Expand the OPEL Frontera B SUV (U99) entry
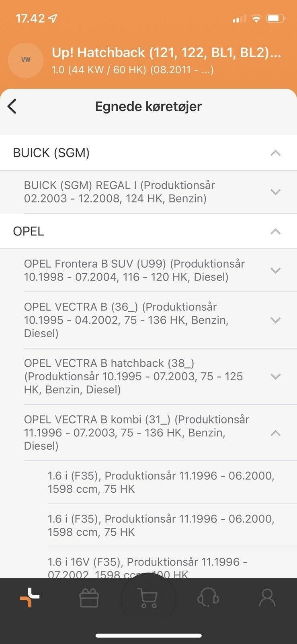The width and height of the screenshot is (297, 644). (275, 270)
